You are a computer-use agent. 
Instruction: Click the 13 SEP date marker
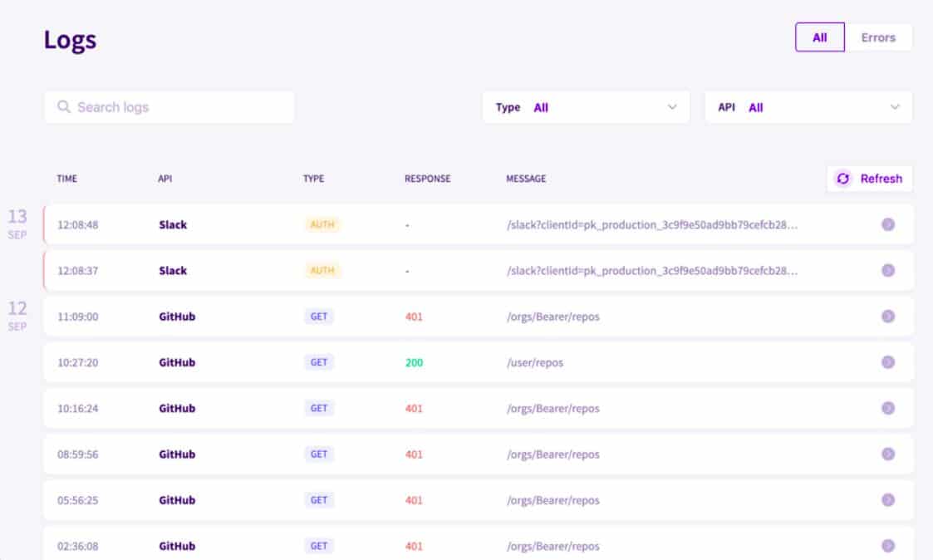coord(17,224)
